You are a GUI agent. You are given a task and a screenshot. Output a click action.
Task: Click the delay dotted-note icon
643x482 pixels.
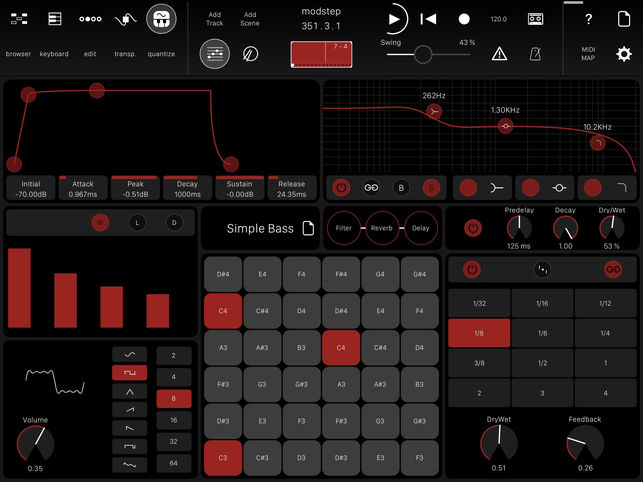(542, 270)
